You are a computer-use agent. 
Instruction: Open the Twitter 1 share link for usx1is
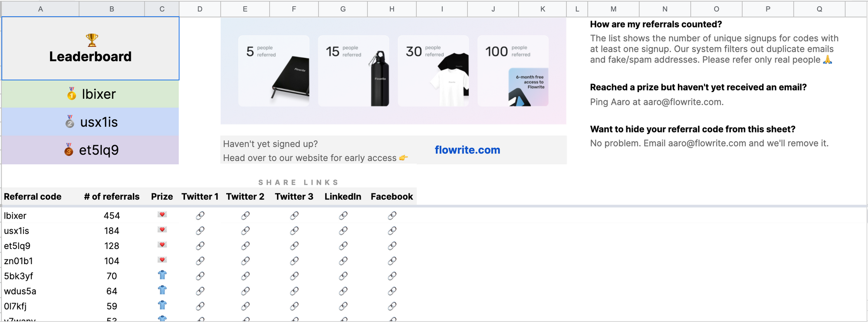coord(200,231)
